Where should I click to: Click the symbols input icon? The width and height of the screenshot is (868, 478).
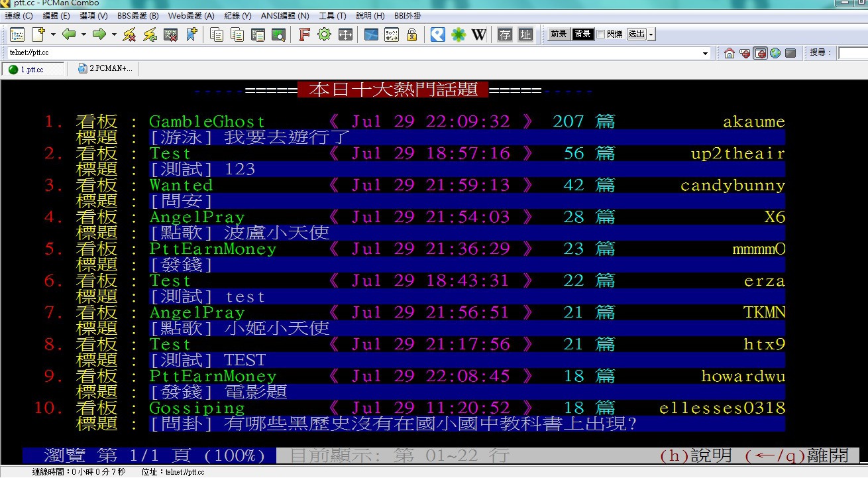(x=392, y=34)
